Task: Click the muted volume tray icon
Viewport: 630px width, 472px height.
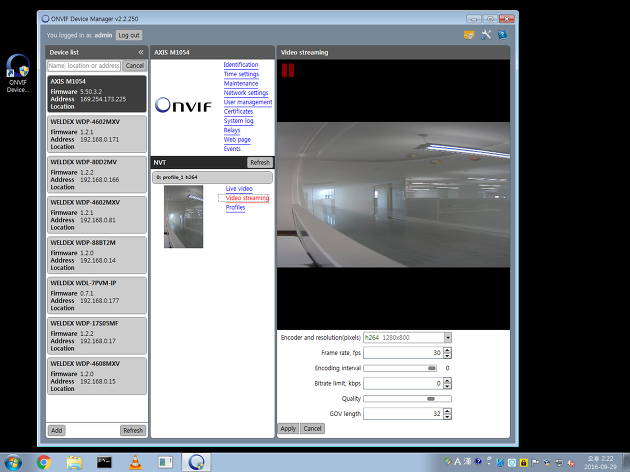Action: click(x=571, y=463)
